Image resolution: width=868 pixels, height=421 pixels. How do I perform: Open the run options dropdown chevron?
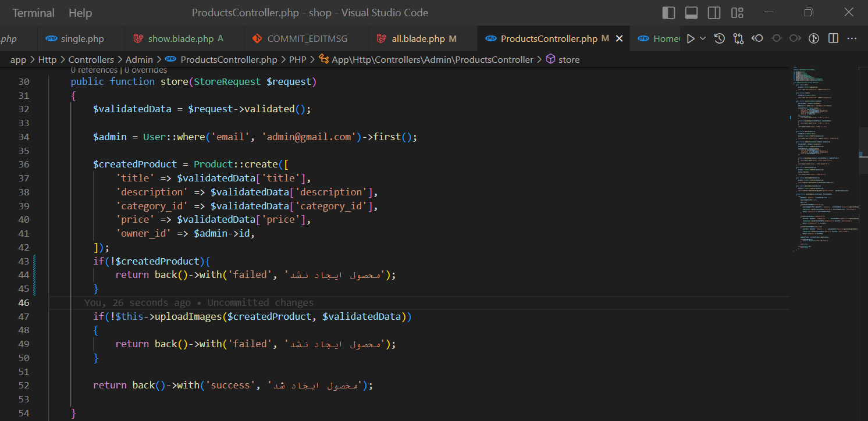[x=703, y=38]
